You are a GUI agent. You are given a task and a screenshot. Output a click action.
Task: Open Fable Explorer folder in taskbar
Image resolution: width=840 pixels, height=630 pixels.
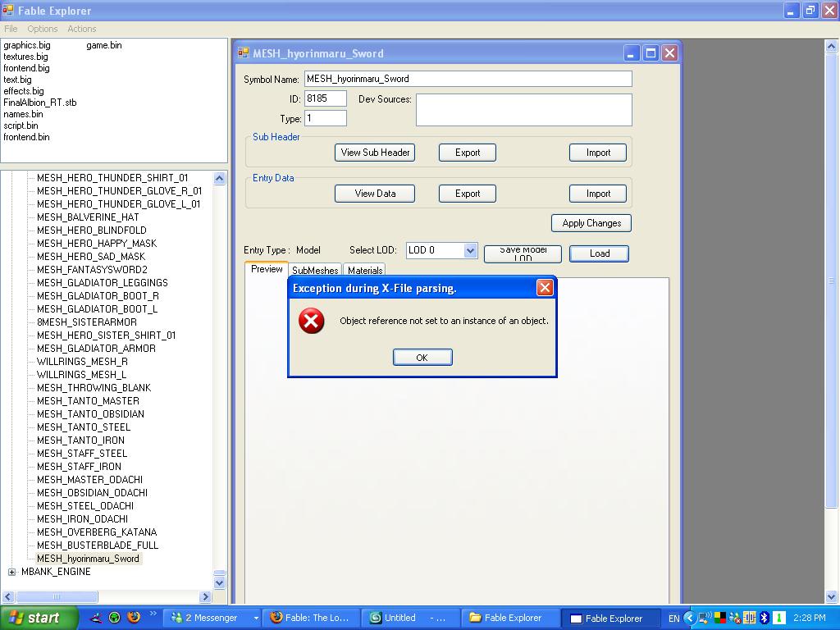pyautogui.click(x=506, y=618)
